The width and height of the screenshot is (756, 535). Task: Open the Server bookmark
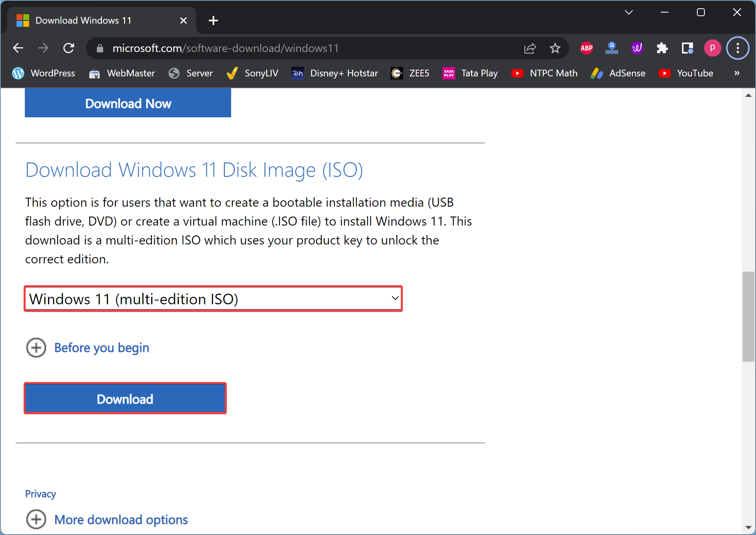tap(191, 73)
